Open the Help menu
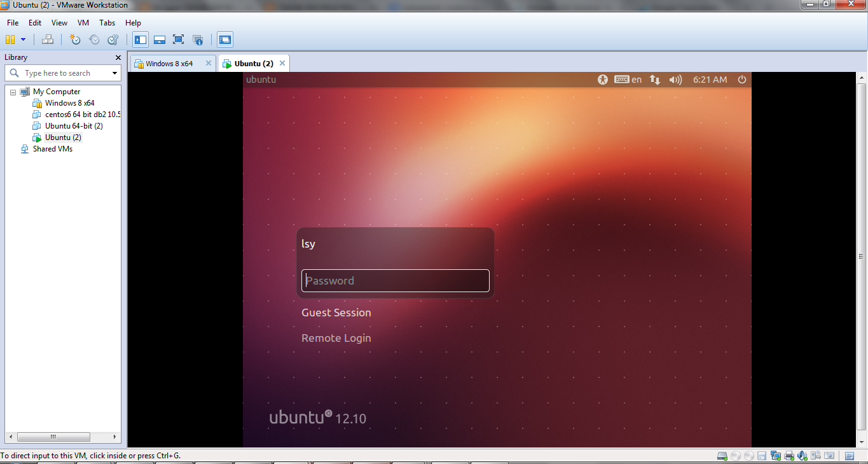The image size is (868, 464). coord(133,22)
